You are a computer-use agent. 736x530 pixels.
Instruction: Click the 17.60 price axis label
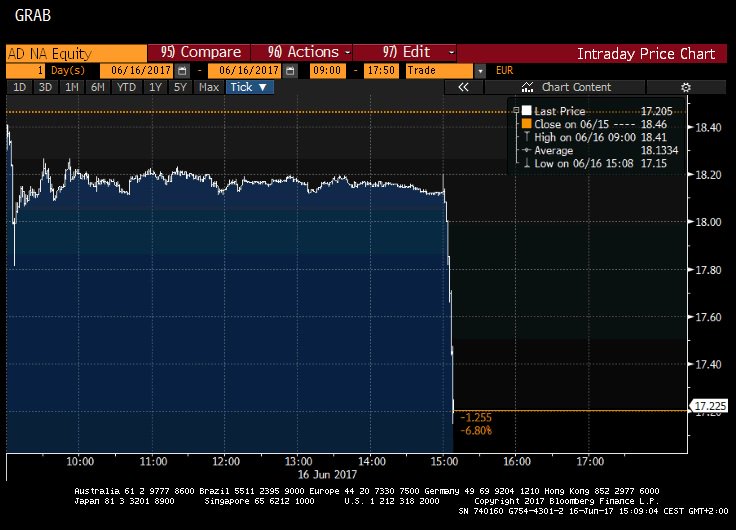708,317
